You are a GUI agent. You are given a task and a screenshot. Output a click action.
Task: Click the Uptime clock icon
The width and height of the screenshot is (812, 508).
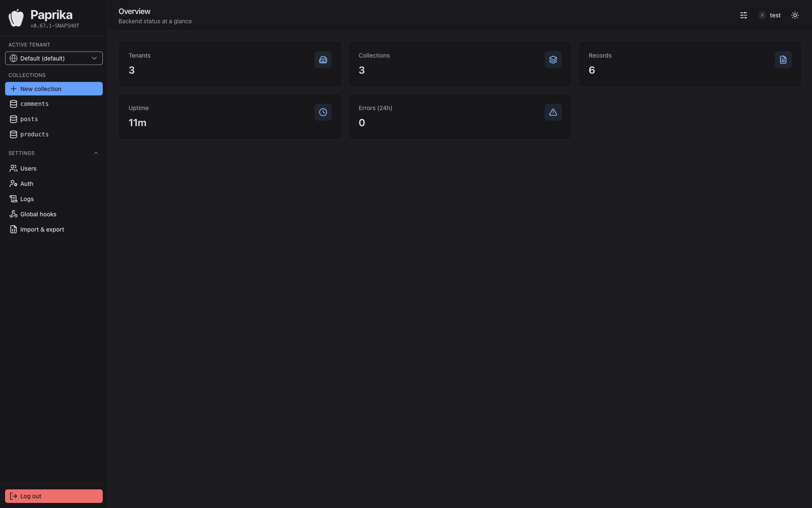pyautogui.click(x=323, y=112)
